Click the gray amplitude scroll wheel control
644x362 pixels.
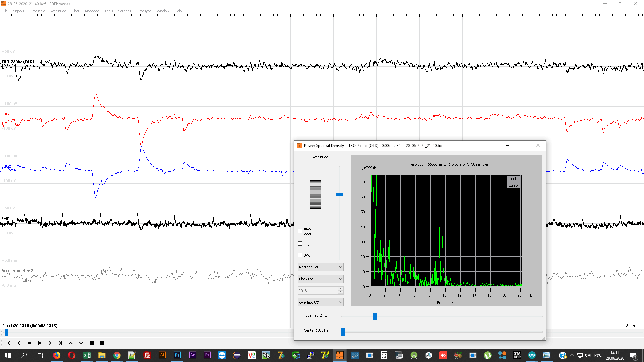pyautogui.click(x=315, y=194)
